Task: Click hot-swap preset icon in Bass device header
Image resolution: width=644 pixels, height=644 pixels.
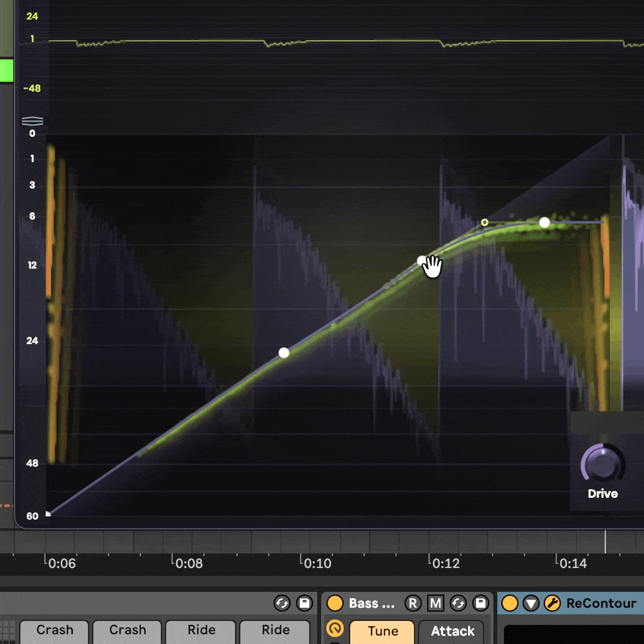Action: click(x=458, y=603)
